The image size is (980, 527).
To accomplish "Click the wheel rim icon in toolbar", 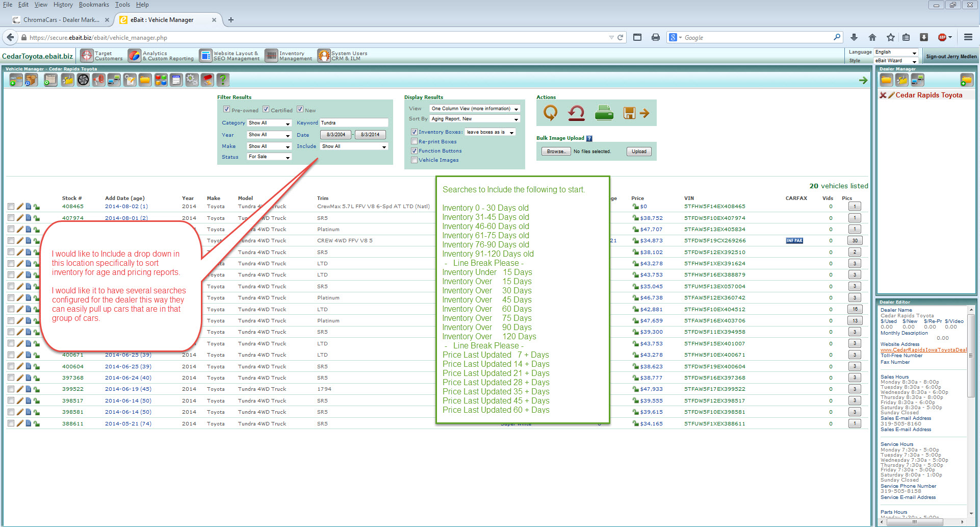I will (x=83, y=80).
